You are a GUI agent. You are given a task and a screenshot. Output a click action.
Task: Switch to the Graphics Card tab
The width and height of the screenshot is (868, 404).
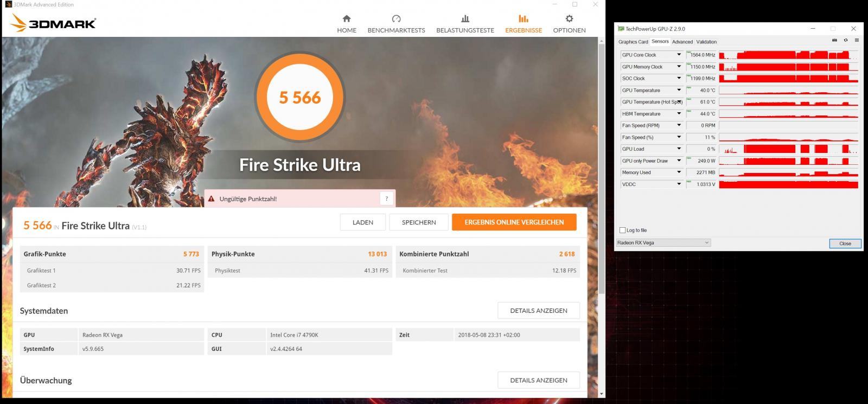pos(633,42)
